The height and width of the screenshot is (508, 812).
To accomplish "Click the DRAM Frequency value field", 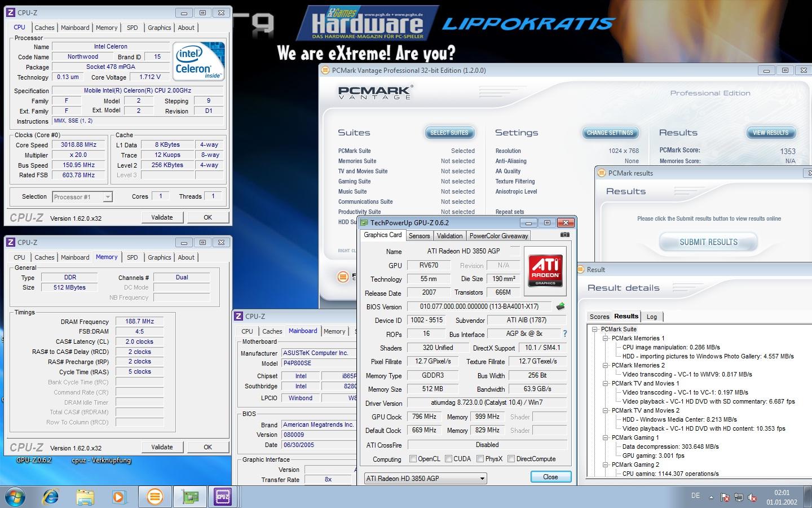I will point(139,321).
